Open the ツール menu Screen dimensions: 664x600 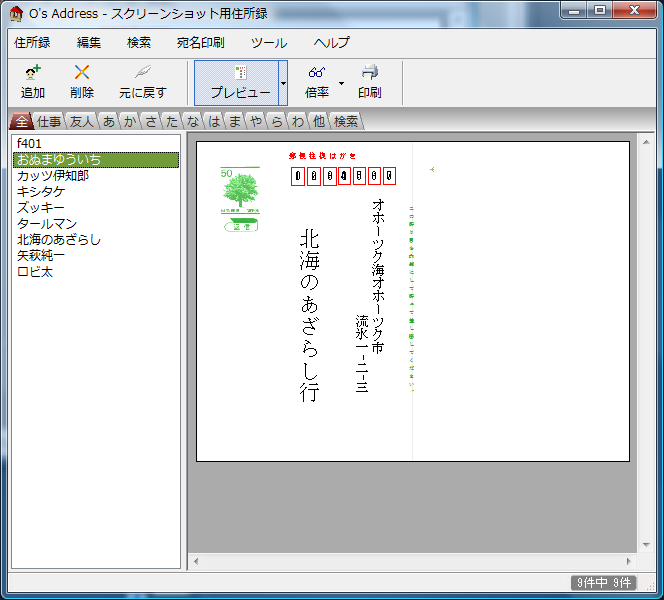268,43
